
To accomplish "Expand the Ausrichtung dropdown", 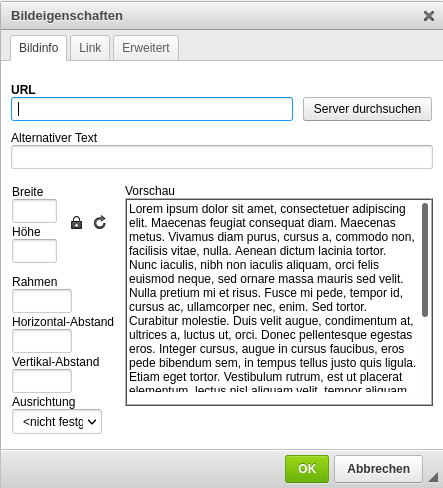I will click(x=57, y=422).
